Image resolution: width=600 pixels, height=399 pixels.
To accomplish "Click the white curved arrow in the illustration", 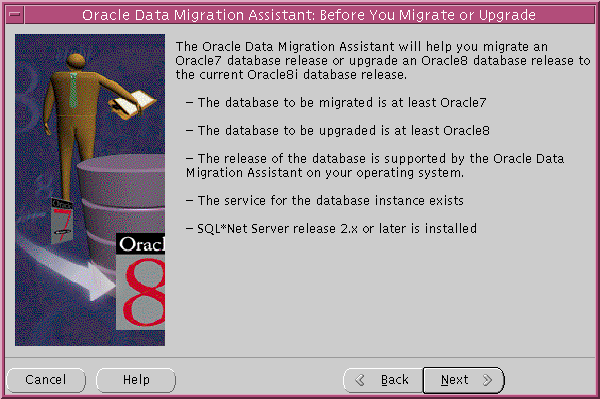I will coord(67,268).
